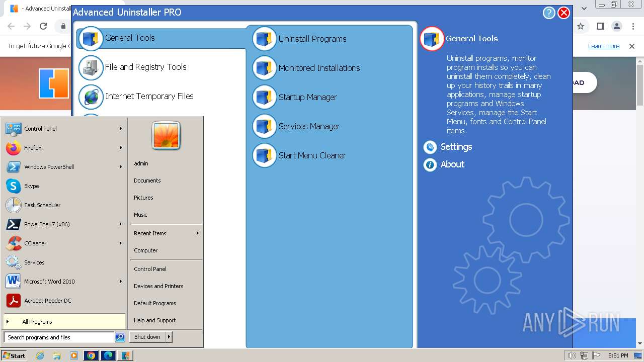Open the Monitored Installations icon
The height and width of the screenshot is (362, 644).
265,68
